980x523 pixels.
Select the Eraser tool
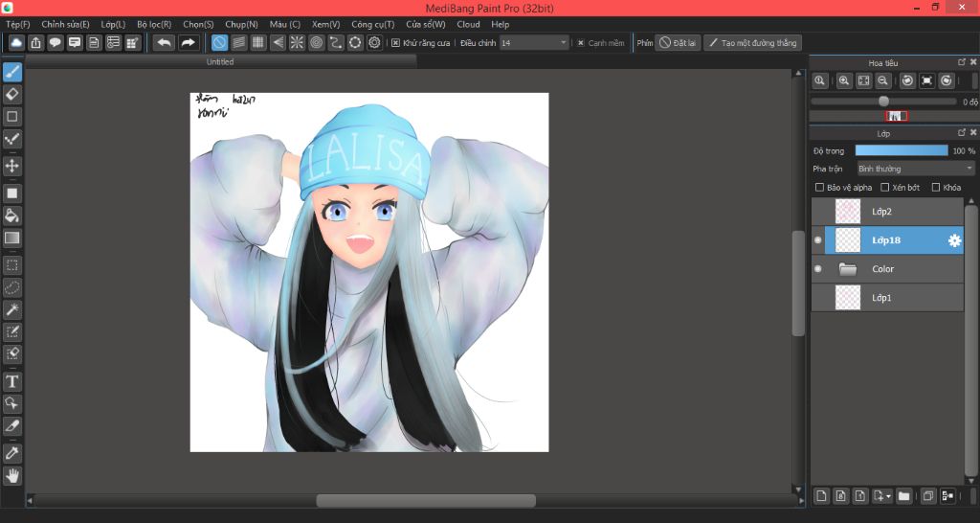(x=11, y=95)
